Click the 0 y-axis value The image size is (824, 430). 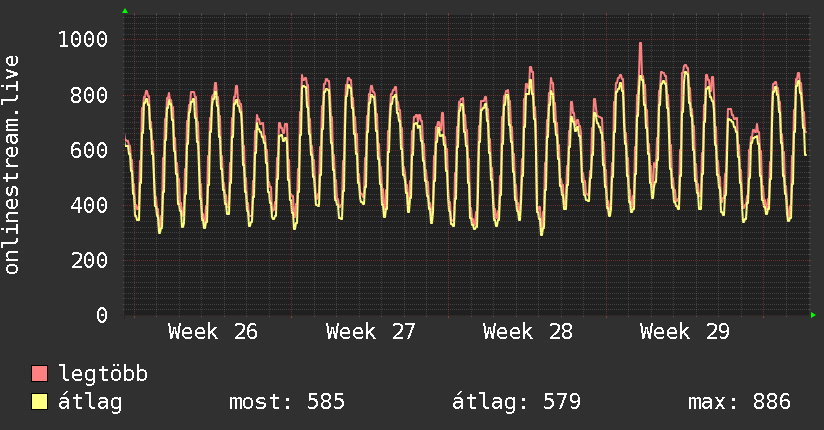(x=102, y=315)
